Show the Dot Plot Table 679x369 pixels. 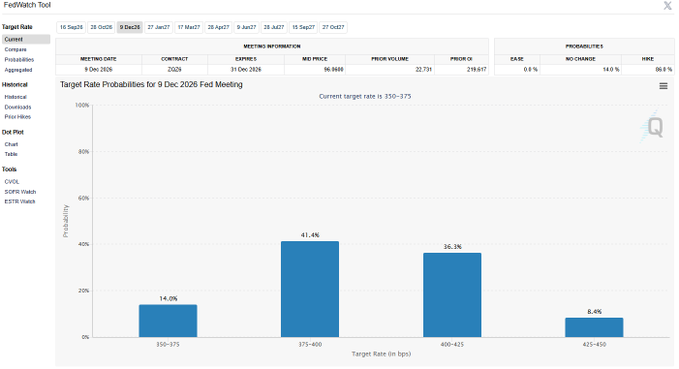click(x=11, y=154)
